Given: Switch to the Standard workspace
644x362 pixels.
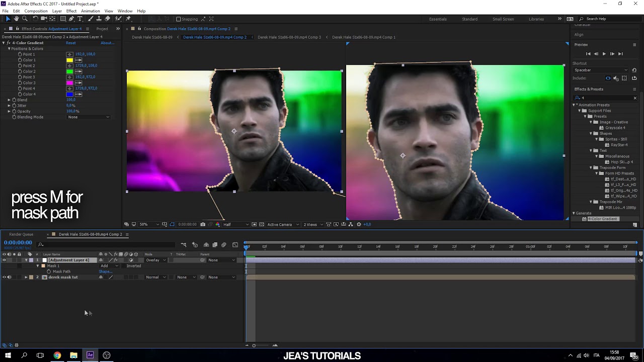Looking at the screenshot, I should click(x=470, y=19).
